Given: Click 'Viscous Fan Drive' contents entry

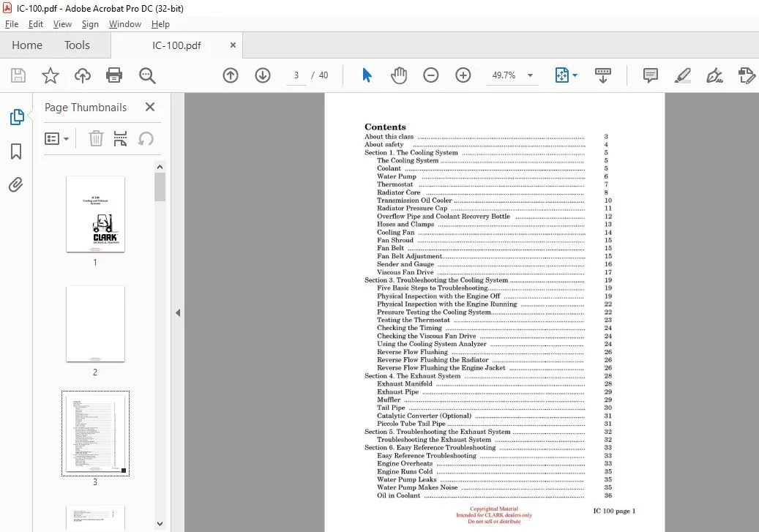Looking at the screenshot, I should pos(405,272).
